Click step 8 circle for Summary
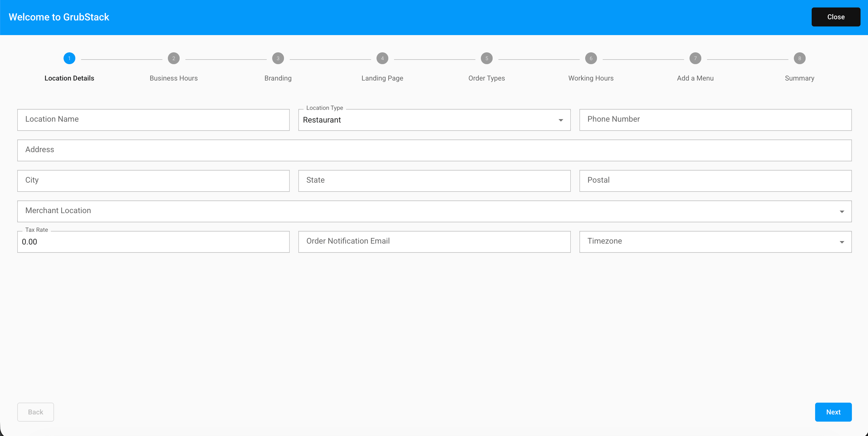868x436 pixels. [800, 58]
